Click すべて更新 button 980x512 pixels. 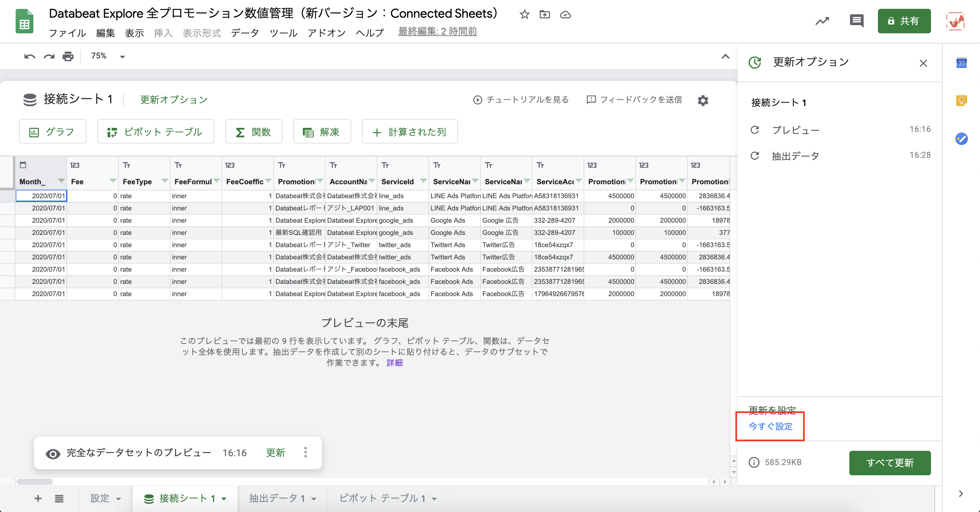(x=889, y=463)
